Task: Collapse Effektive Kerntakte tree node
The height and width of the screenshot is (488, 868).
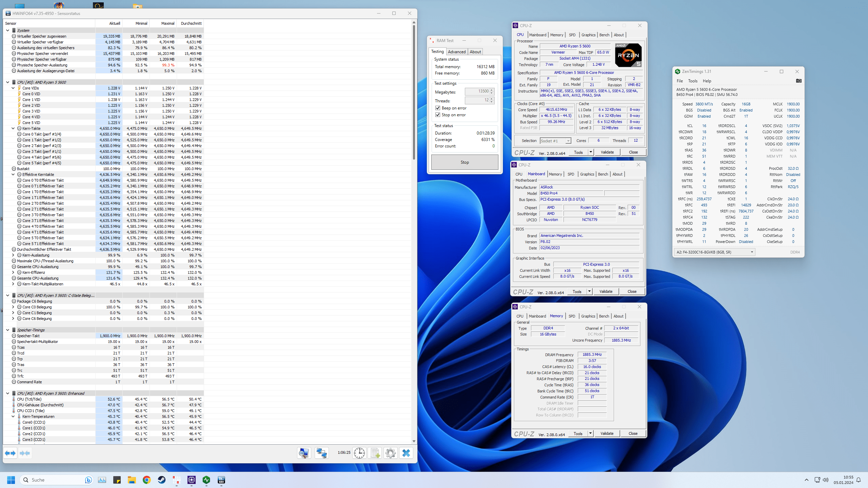Action: 13,175
